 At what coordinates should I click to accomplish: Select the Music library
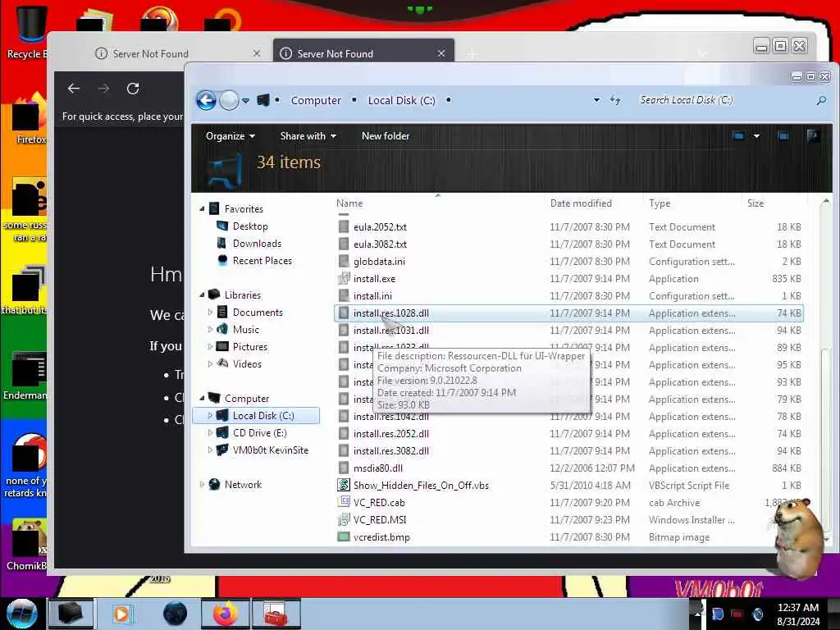tap(245, 330)
